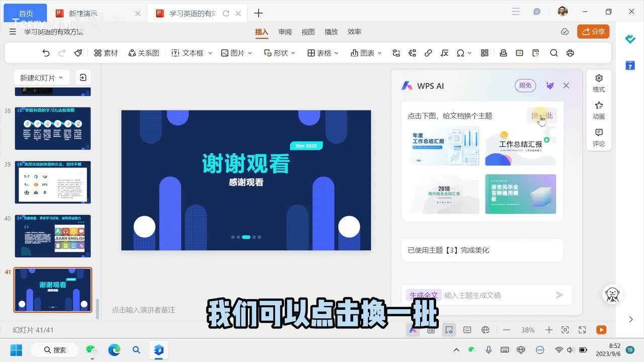Toggle the hamburger menu at top left
The width and height of the screenshot is (644, 362).
pyautogui.click(x=13, y=32)
